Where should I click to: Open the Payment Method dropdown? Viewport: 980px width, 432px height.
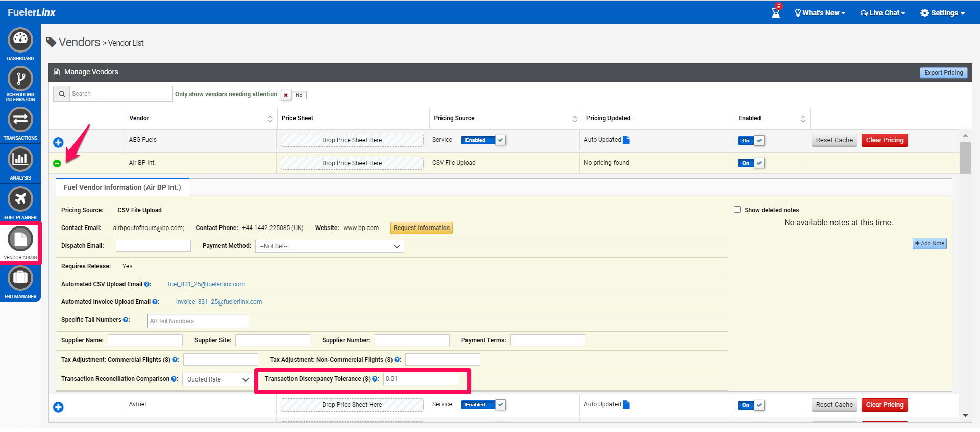click(x=330, y=246)
